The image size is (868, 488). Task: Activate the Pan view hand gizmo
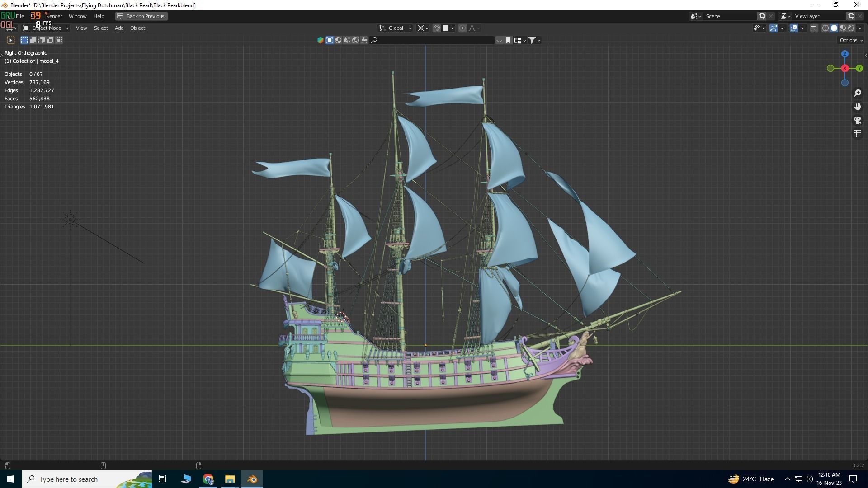point(858,107)
